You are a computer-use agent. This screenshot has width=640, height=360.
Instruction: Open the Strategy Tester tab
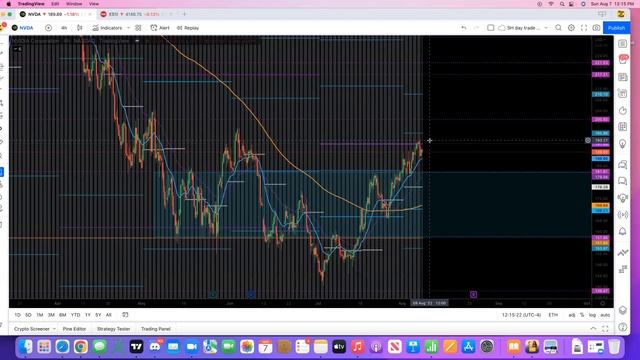click(x=113, y=329)
